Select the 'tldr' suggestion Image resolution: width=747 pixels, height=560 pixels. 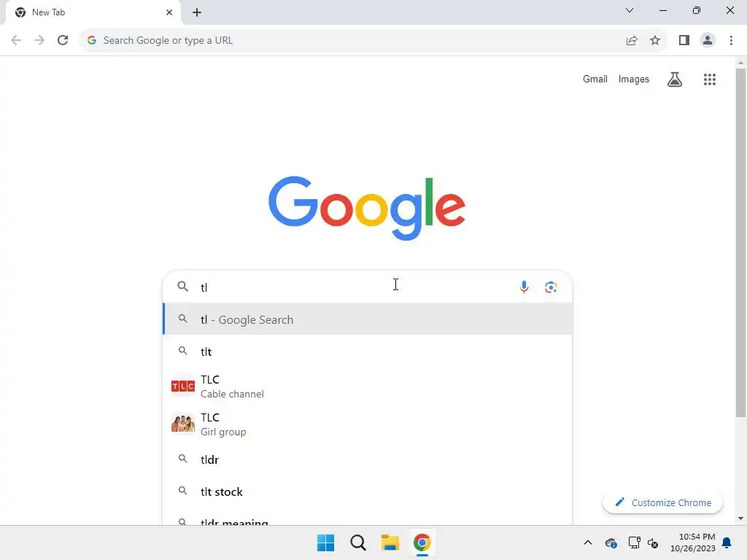click(x=368, y=459)
